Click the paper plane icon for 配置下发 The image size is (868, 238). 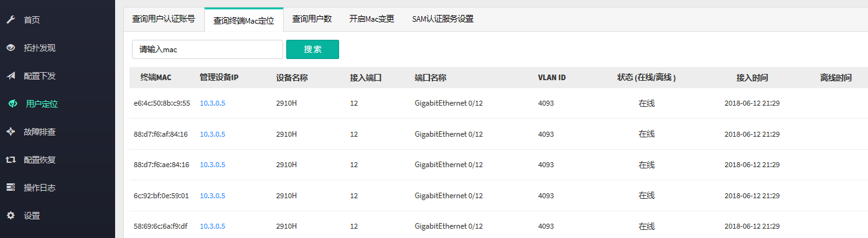tap(11, 76)
